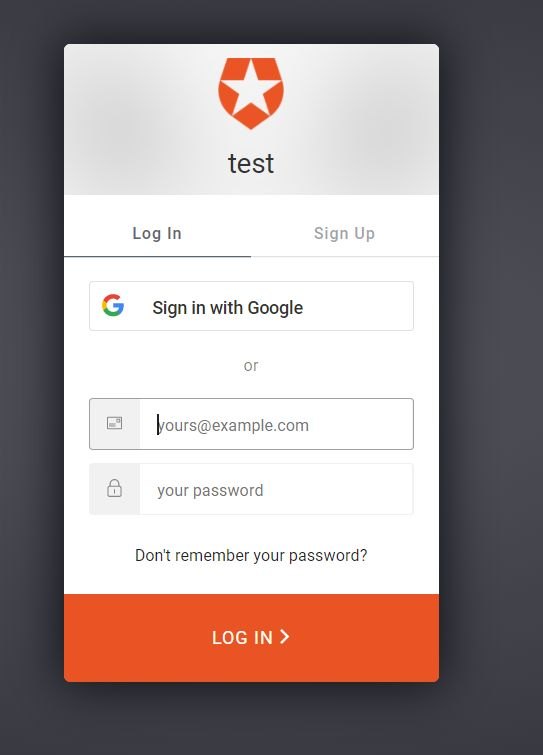543x755 pixels.
Task: Click the padlock icon beside password
Action: [114, 488]
